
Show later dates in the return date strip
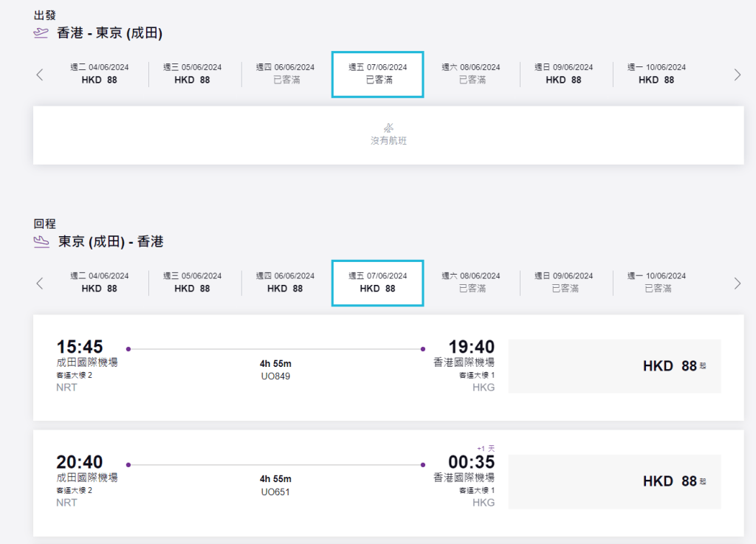click(x=737, y=283)
